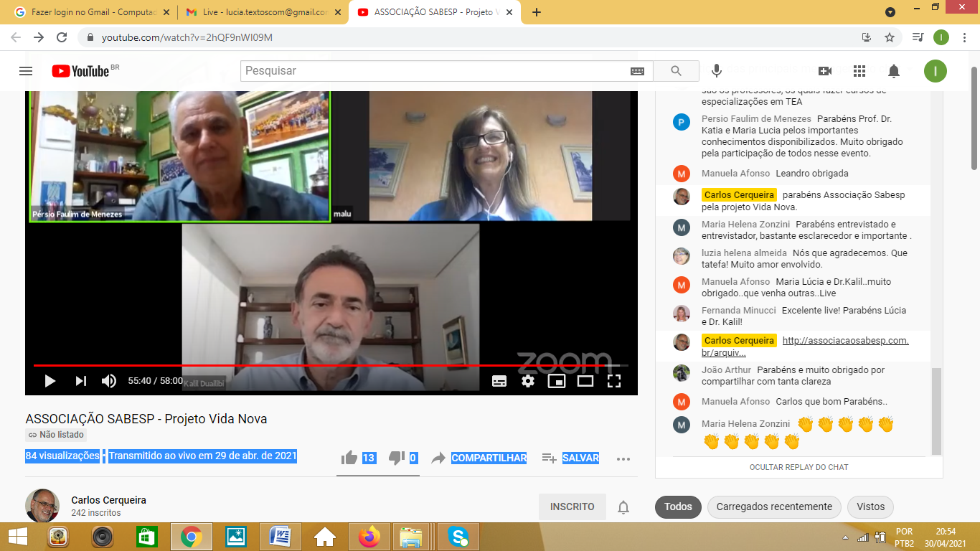Toggle subtitles captions button
Viewport: 980px width, 551px height.
pyautogui.click(x=499, y=381)
